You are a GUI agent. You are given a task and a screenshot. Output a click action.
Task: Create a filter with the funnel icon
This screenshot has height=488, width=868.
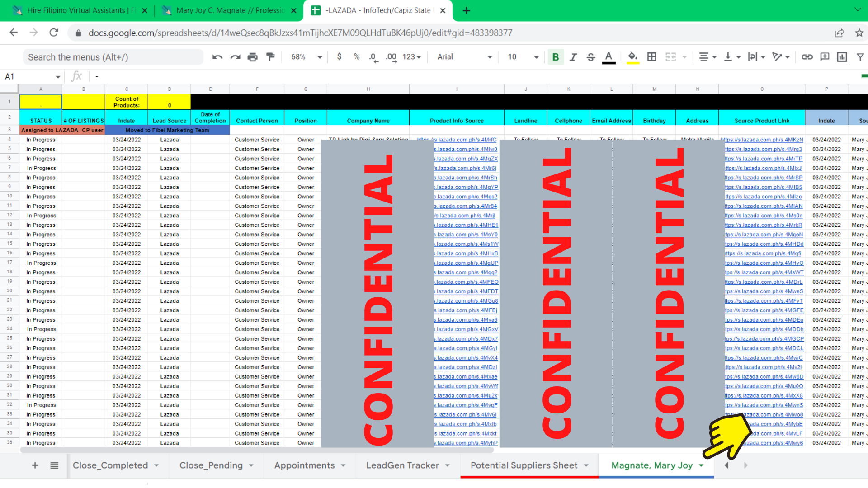pos(860,57)
